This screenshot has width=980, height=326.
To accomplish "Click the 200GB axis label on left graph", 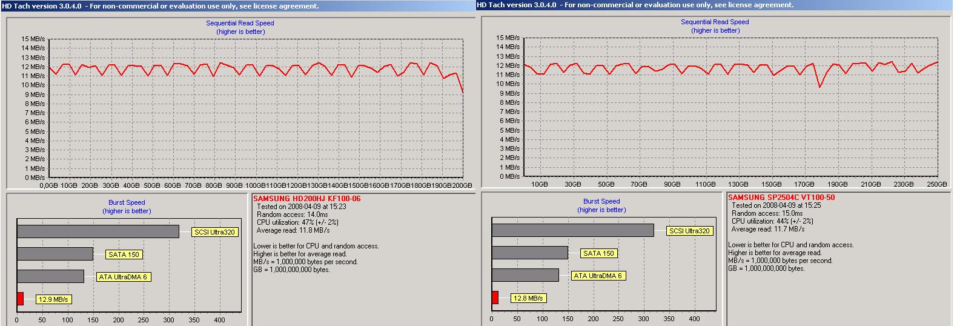I will tap(462, 185).
